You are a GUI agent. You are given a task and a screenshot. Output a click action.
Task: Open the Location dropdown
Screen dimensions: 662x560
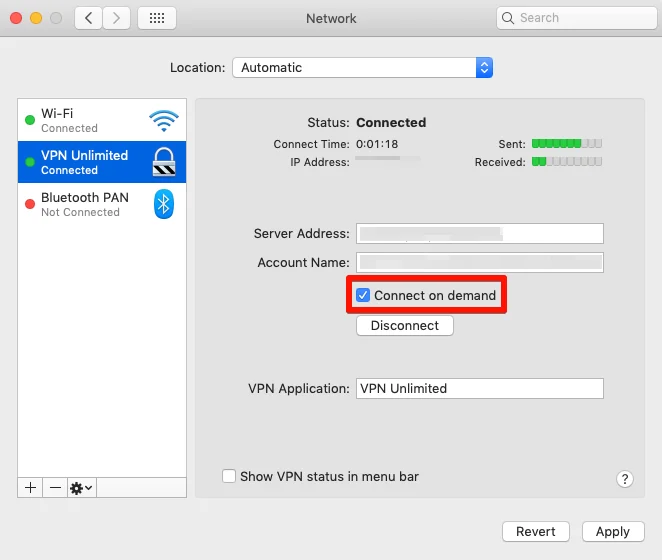(x=362, y=68)
